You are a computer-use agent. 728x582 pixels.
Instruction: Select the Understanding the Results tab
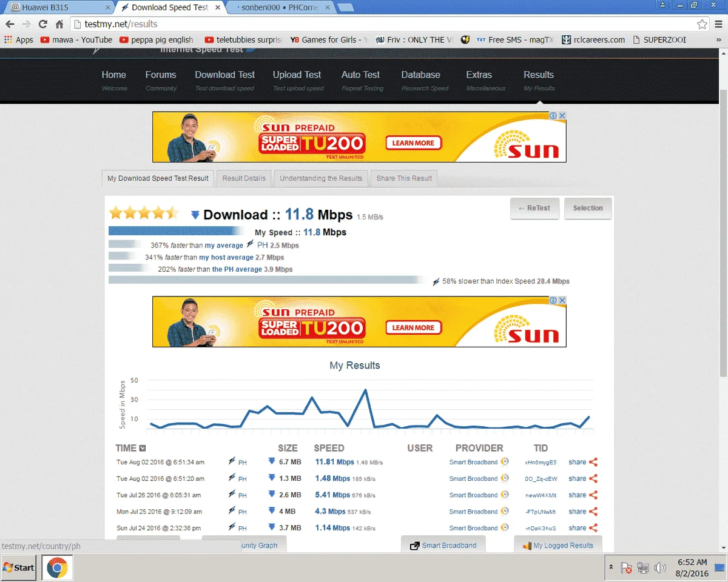tap(321, 178)
